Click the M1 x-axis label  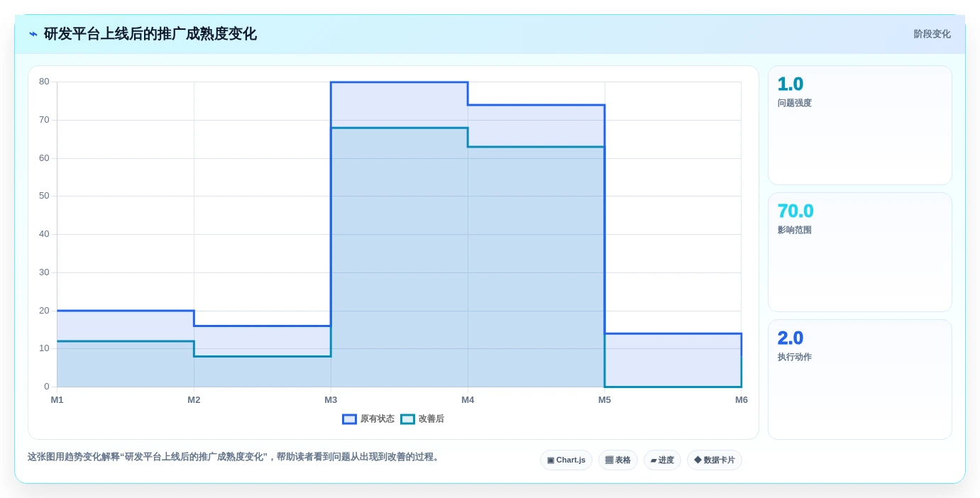coord(57,400)
